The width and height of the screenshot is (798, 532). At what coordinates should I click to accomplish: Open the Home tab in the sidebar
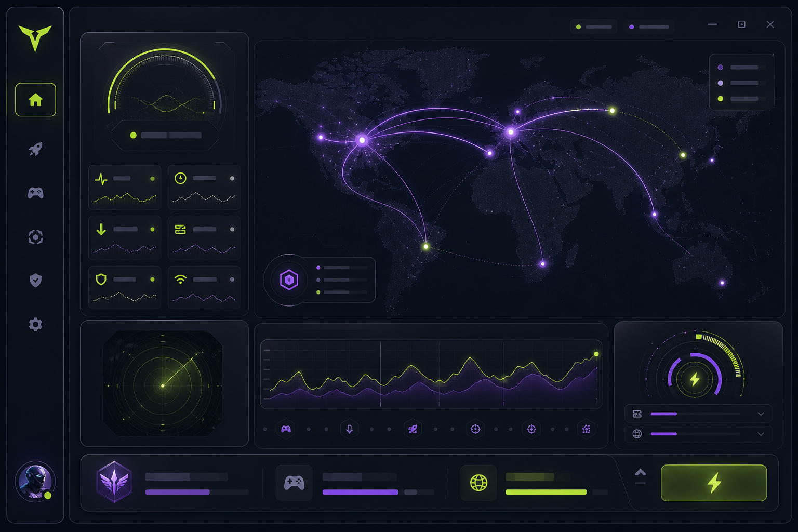point(35,99)
